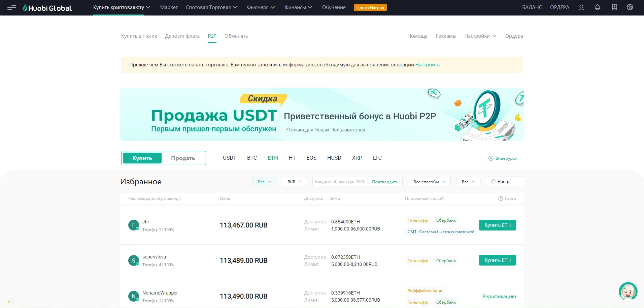The width and height of the screenshot is (644, 308).
Task: Click the efir advertiser avatar
Action: pos(134,225)
